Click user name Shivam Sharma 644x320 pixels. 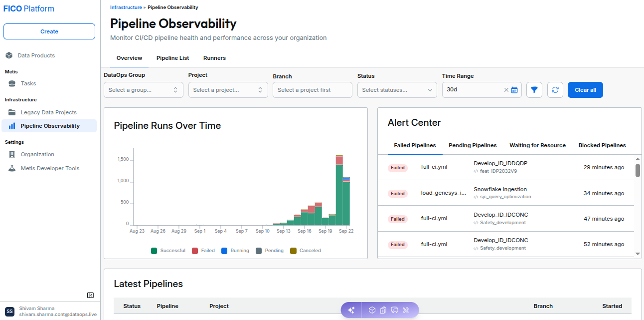pos(36,308)
